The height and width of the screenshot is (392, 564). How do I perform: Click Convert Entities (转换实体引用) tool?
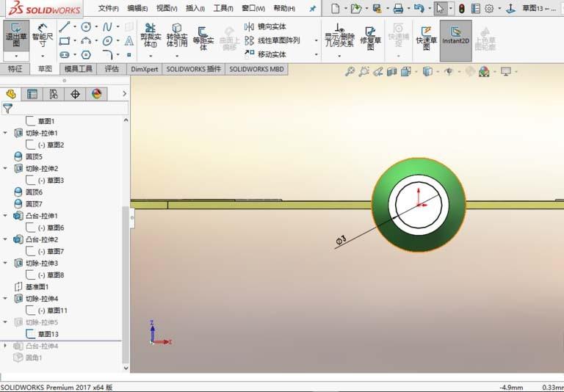[176, 36]
